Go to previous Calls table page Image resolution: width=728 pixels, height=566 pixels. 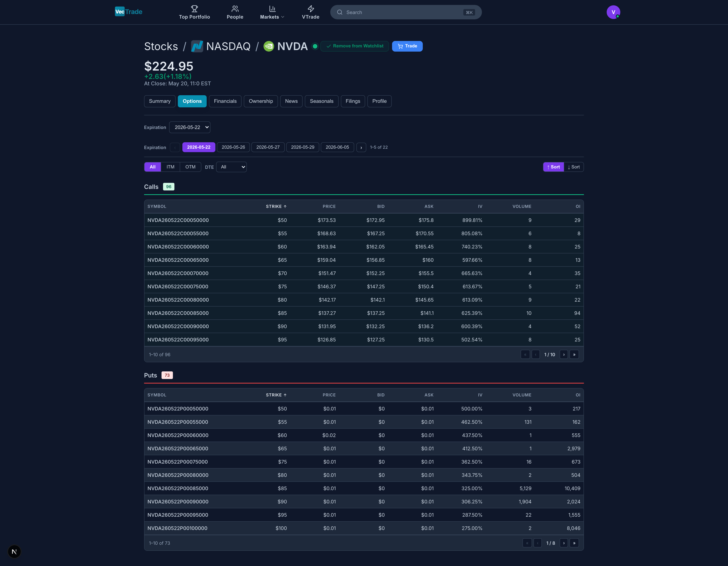(536, 355)
